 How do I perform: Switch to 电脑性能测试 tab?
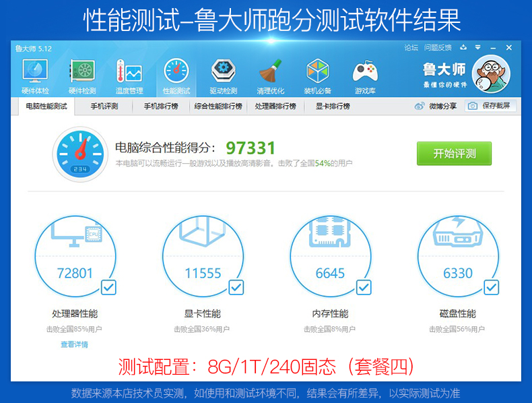tap(46, 106)
